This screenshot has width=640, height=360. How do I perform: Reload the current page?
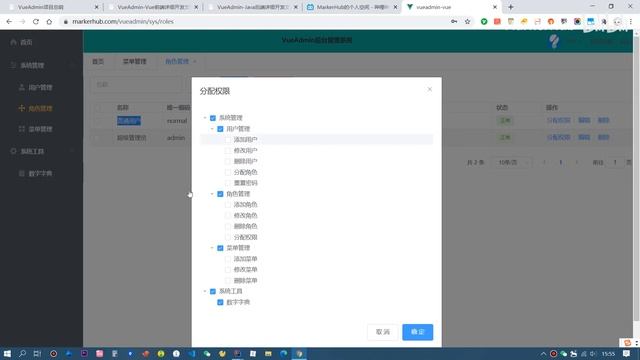[36, 22]
